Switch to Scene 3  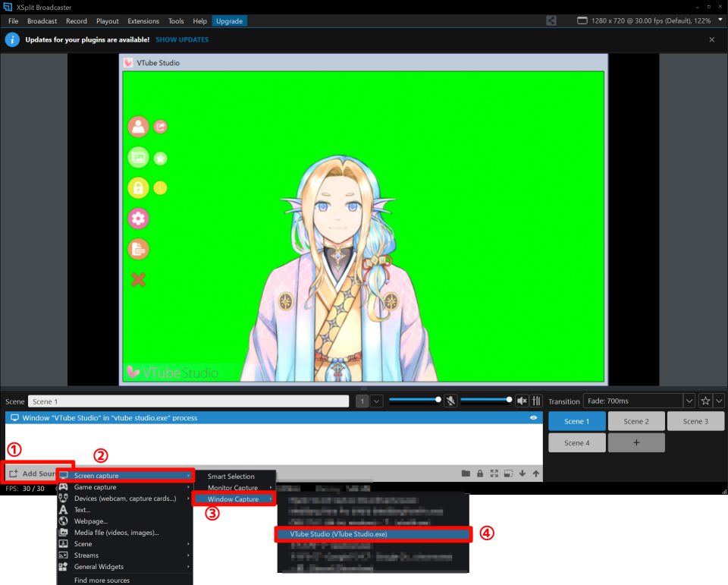(695, 421)
